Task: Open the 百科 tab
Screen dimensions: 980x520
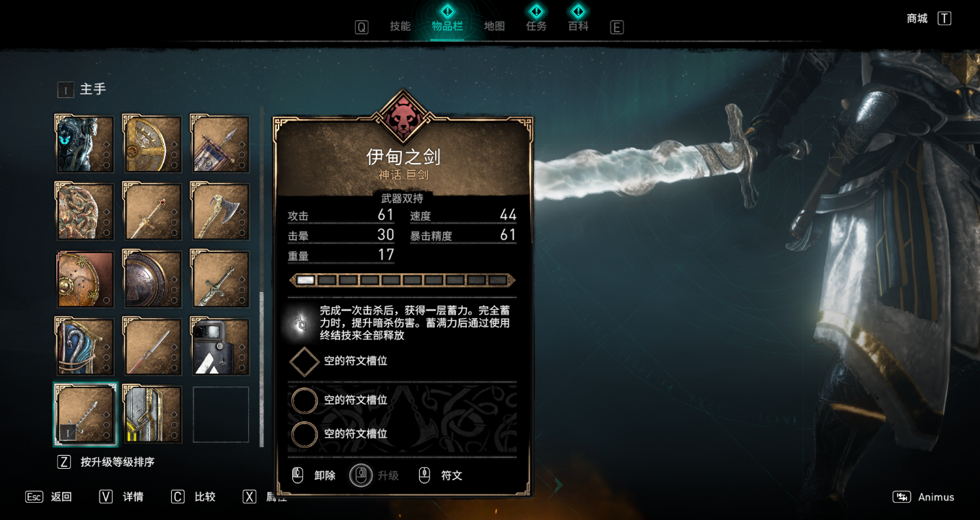Action: click(578, 27)
